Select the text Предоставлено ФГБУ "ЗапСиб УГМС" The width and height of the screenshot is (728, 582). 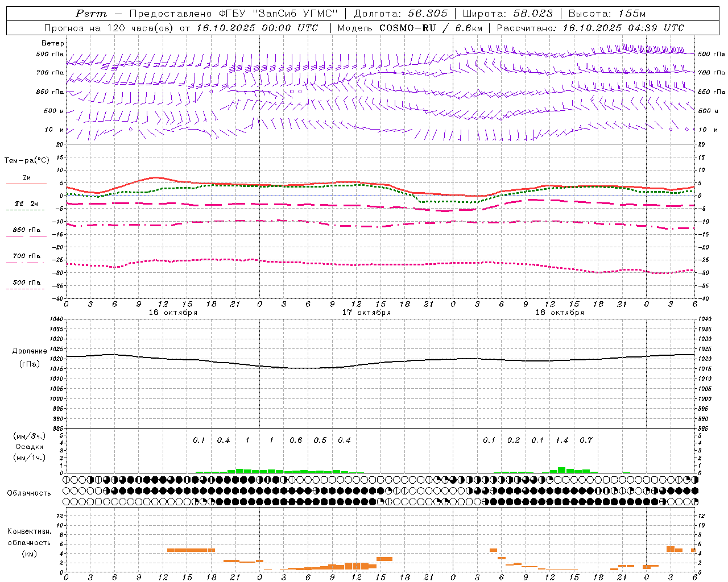[x=234, y=14]
